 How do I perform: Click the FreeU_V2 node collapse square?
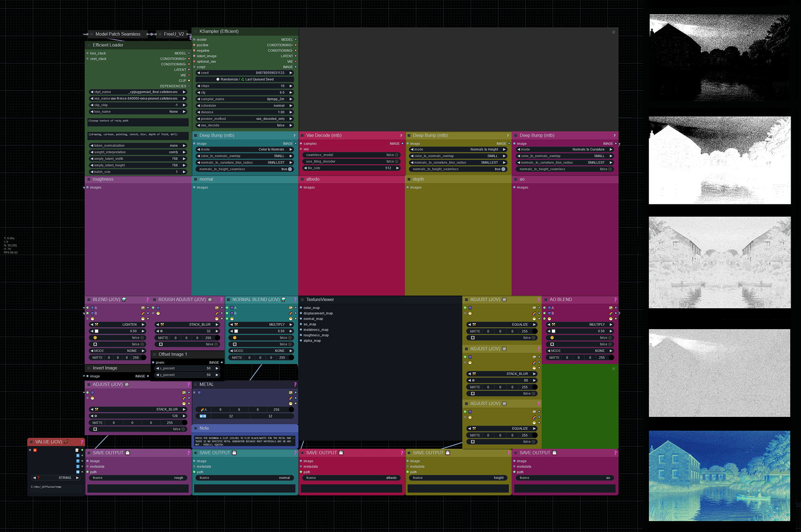tap(160, 34)
